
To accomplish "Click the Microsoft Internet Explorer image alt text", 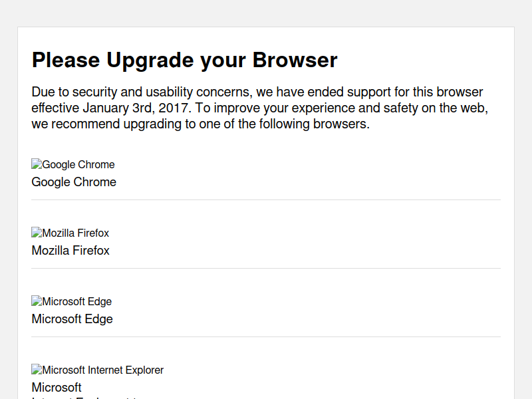I will click(x=103, y=370).
